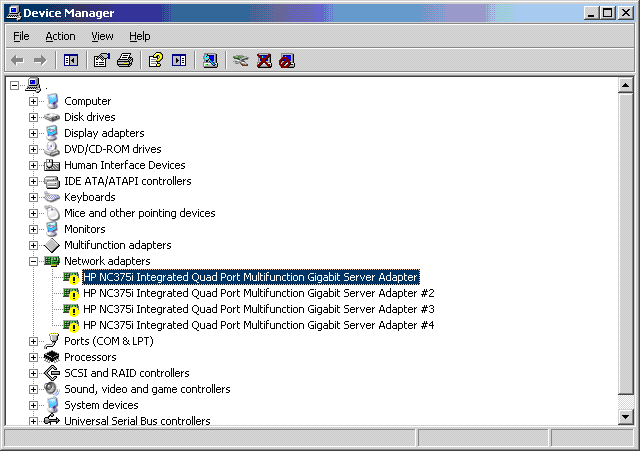This screenshot has width=640, height=451.
Task: Click the root computer node icon
Action: coord(33,85)
